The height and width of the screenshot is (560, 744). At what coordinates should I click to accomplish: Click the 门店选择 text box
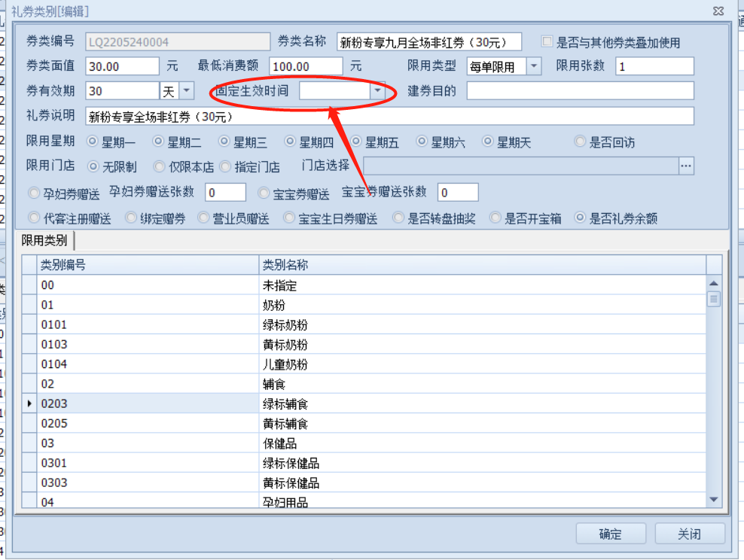point(521,166)
